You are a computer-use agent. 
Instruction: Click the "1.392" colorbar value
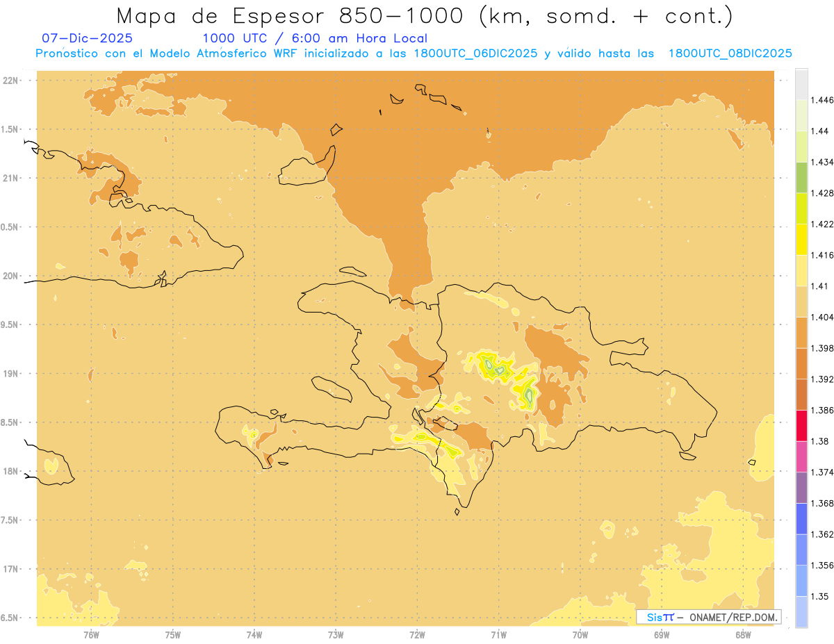tap(822, 379)
